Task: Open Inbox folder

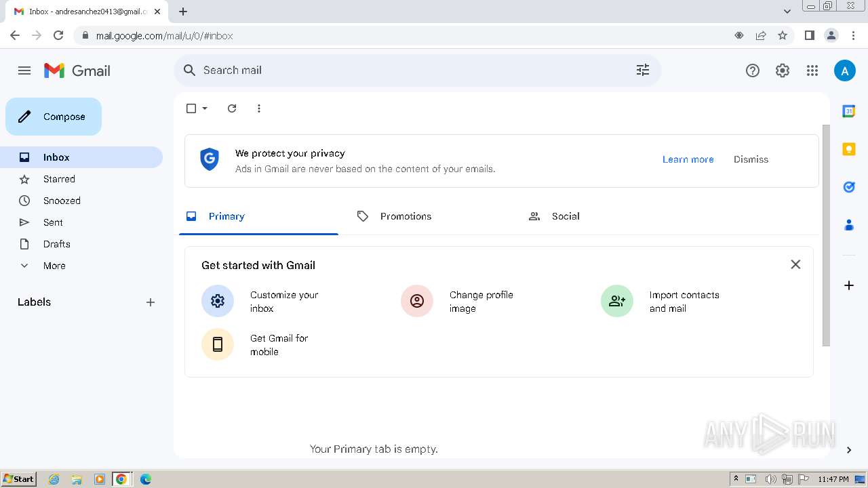Action: tap(81, 157)
